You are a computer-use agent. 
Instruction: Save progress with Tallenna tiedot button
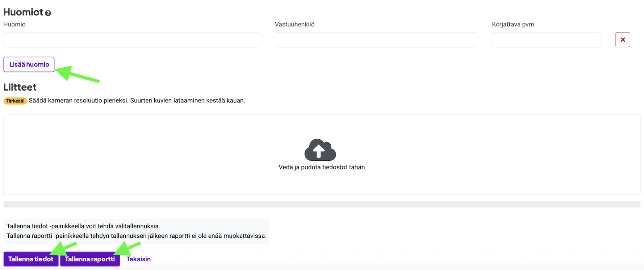click(x=31, y=259)
